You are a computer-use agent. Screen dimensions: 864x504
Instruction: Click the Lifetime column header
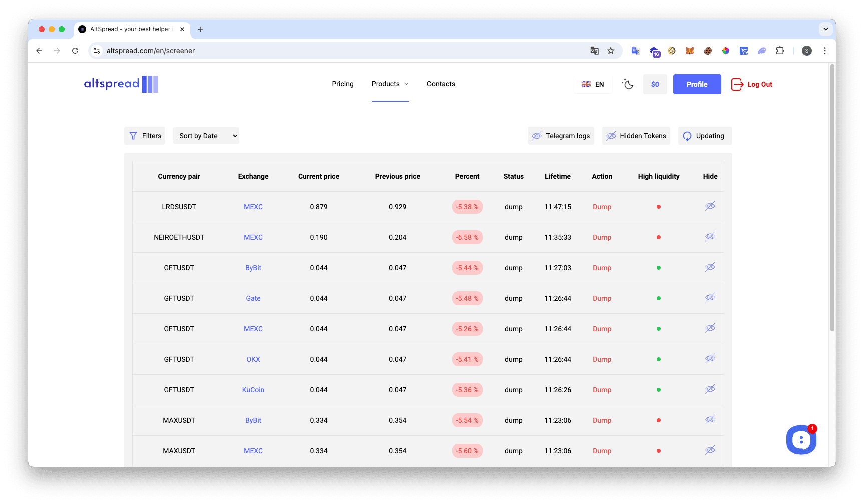[558, 176]
